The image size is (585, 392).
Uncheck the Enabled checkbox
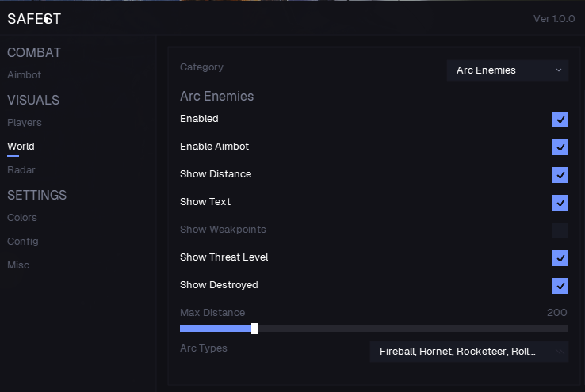click(560, 120)
